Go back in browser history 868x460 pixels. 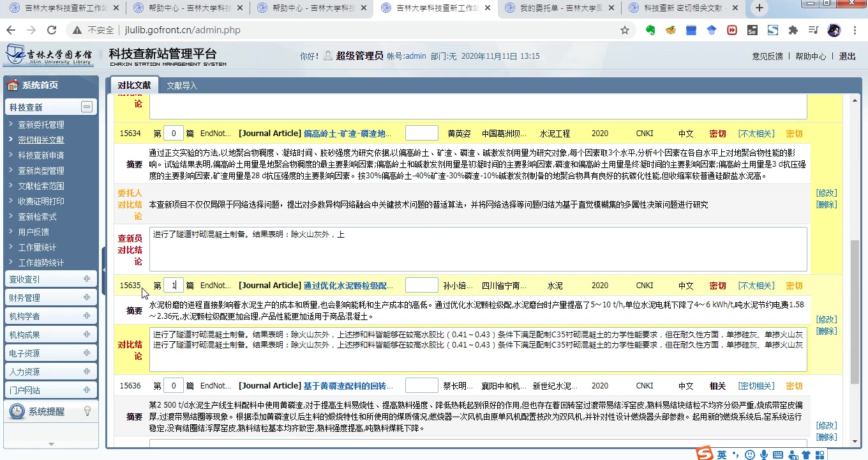tap(11, 30)
